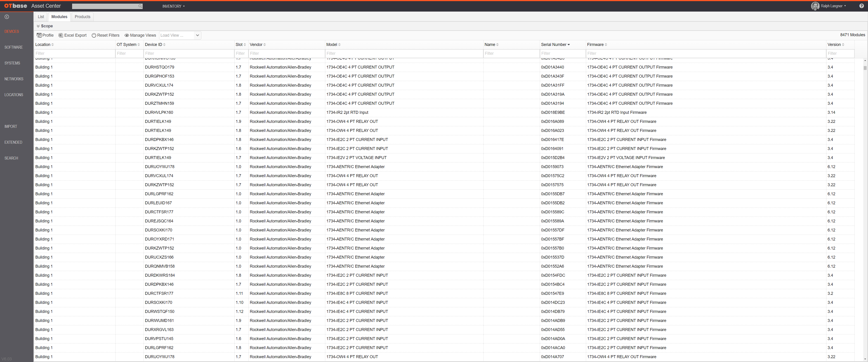Open the Load View dropdown

(x=180, y=35)
